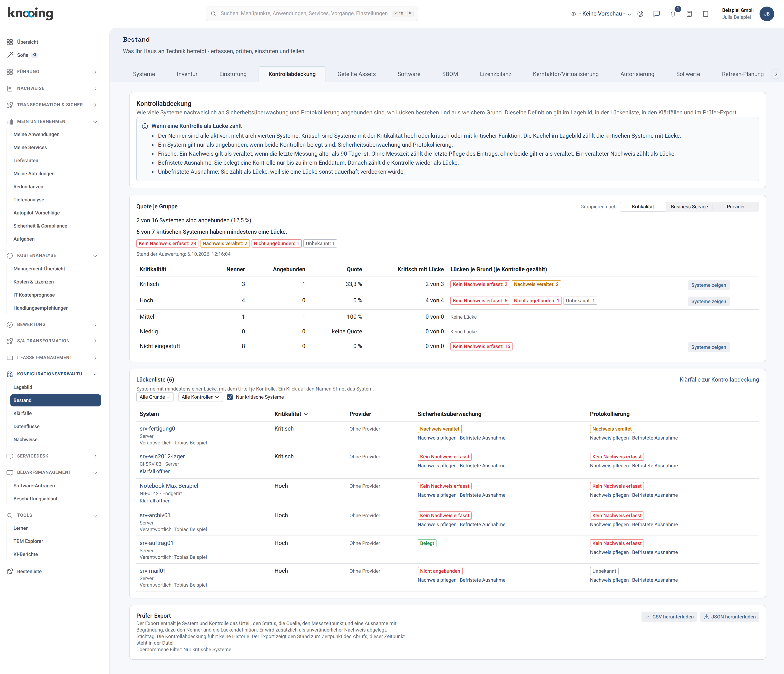
Task: Group by Provider toggle
Action: (x=736, y=207)
